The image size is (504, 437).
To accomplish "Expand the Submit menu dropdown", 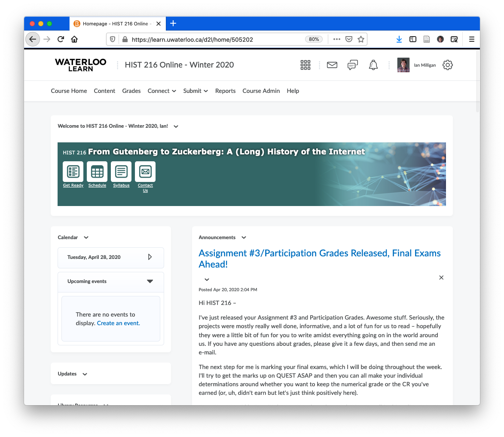I will click(195, 91).
